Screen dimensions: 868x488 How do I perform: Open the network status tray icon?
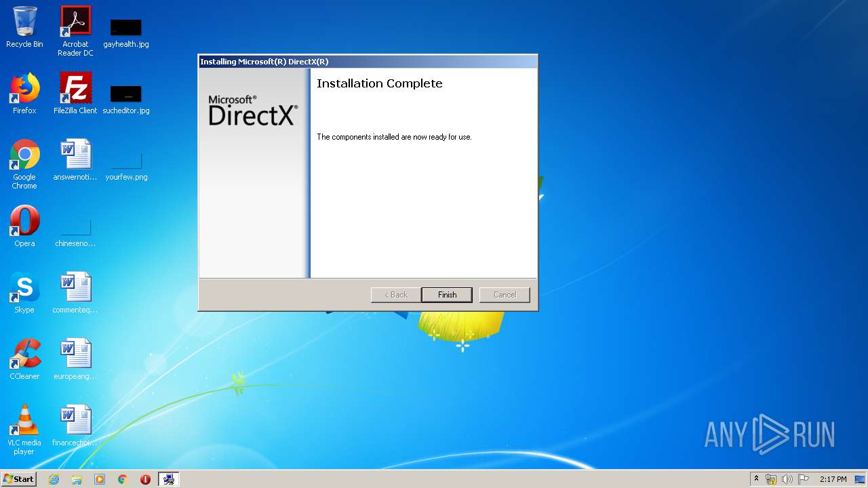[x=771, y=479]
